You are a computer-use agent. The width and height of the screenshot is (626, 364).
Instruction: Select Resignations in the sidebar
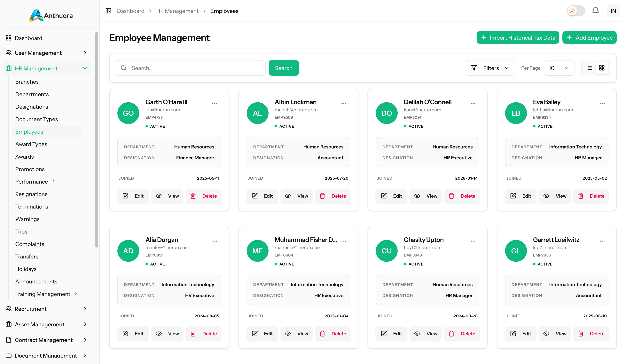(31, 194)
